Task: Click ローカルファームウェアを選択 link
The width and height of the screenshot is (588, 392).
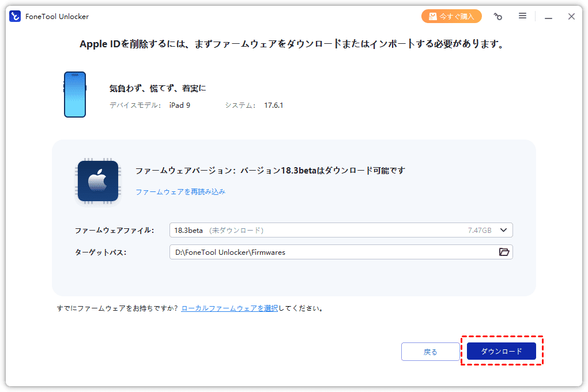Action: pyautogui.click(x=229, y=308)
